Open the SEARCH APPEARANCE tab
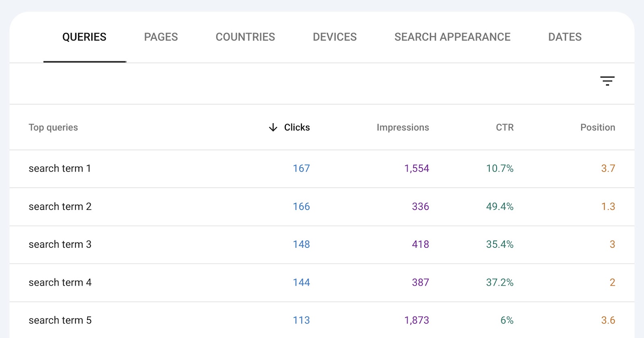The image size is (644, 338). 452,37
